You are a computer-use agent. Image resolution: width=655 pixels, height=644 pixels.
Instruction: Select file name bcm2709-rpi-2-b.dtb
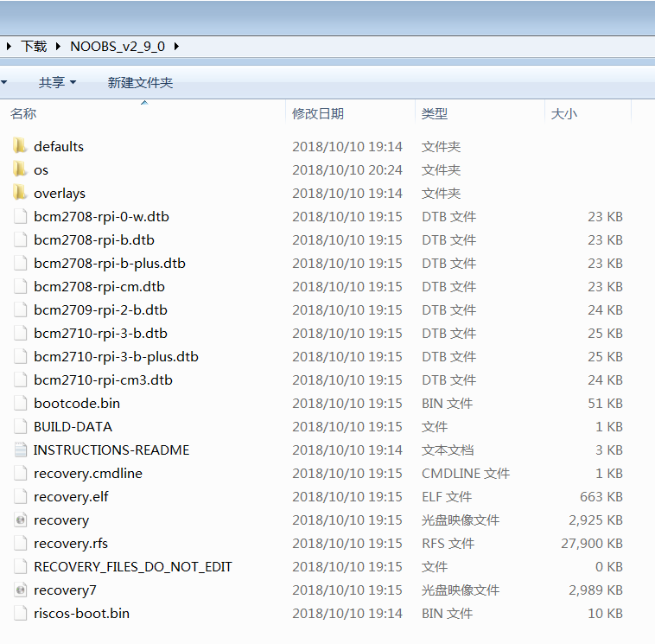pos(101,310)
